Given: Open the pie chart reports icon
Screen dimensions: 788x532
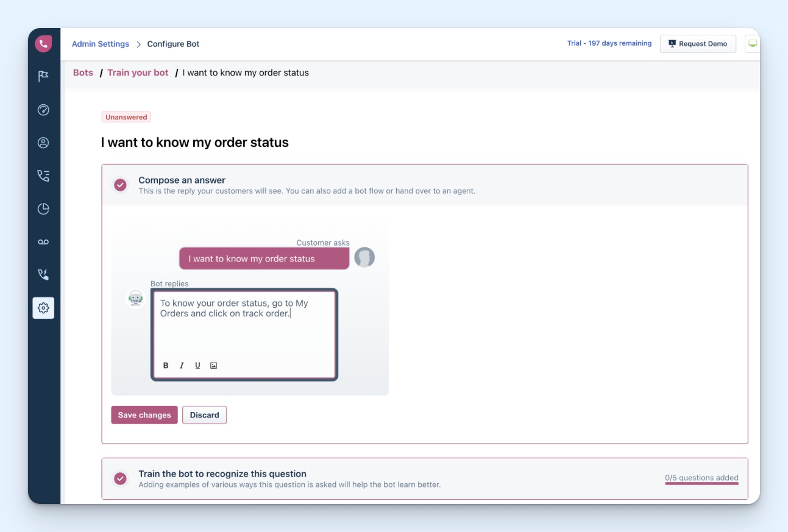Looking at the screenshot, I should pyautogui.click(x=43, y=209).
